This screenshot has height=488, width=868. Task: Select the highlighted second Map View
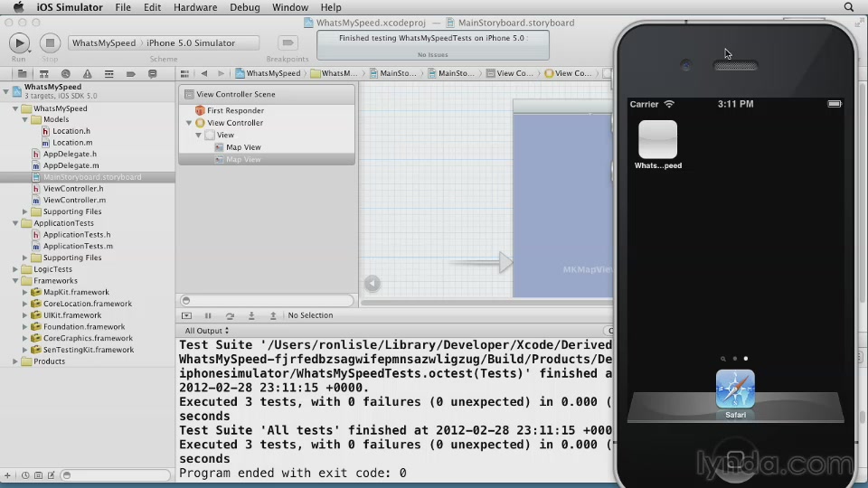tap(266, 159)
